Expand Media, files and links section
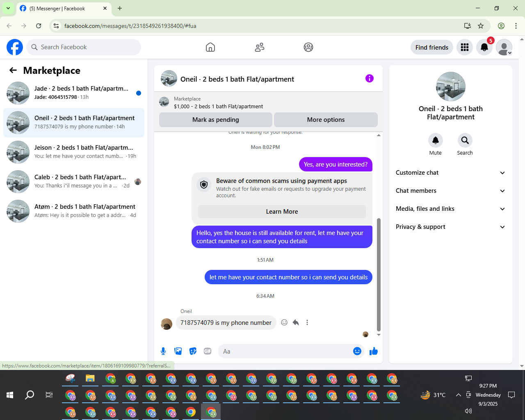This screenshot has width=525, height=420. (x=450, y=209)
